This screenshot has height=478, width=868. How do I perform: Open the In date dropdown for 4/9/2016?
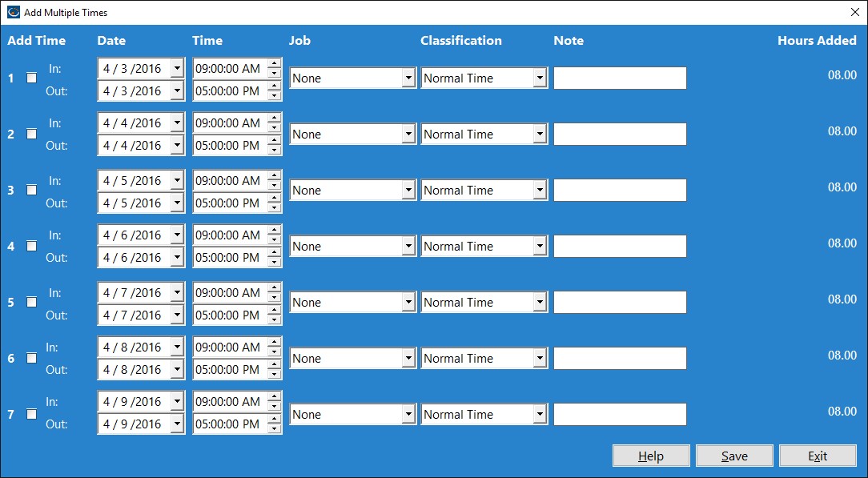coord(177,402)
